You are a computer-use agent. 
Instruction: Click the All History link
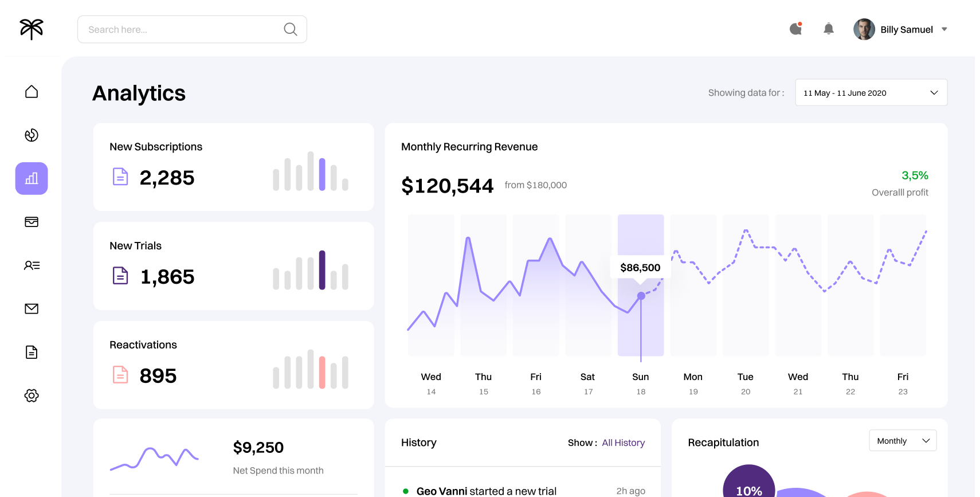pos(623,443)
